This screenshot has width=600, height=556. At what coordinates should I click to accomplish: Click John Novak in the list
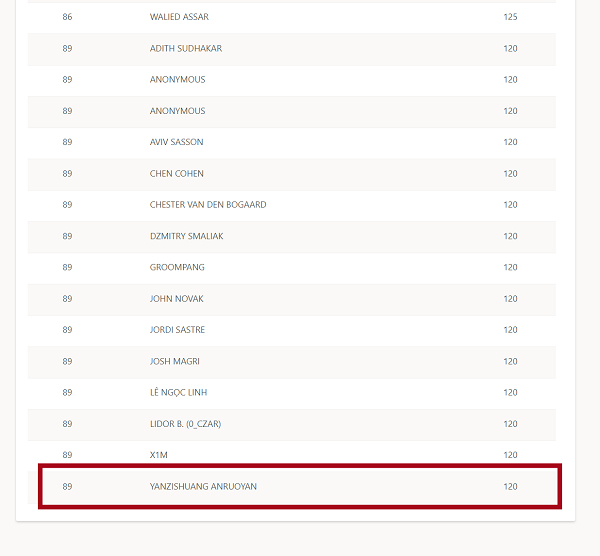click(176, 299)
